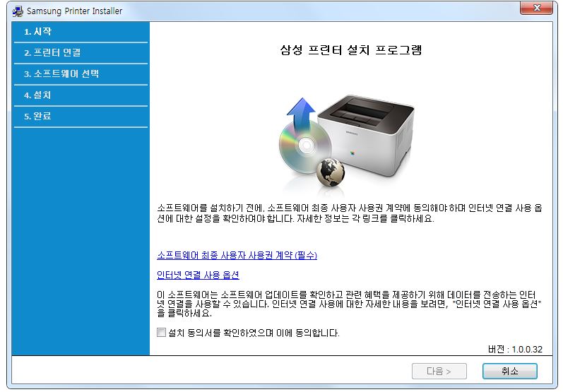Screen dimensions: 563x392
Task: Click the Samsung Printer Installer window title text
Action: [x=75, y=11]
